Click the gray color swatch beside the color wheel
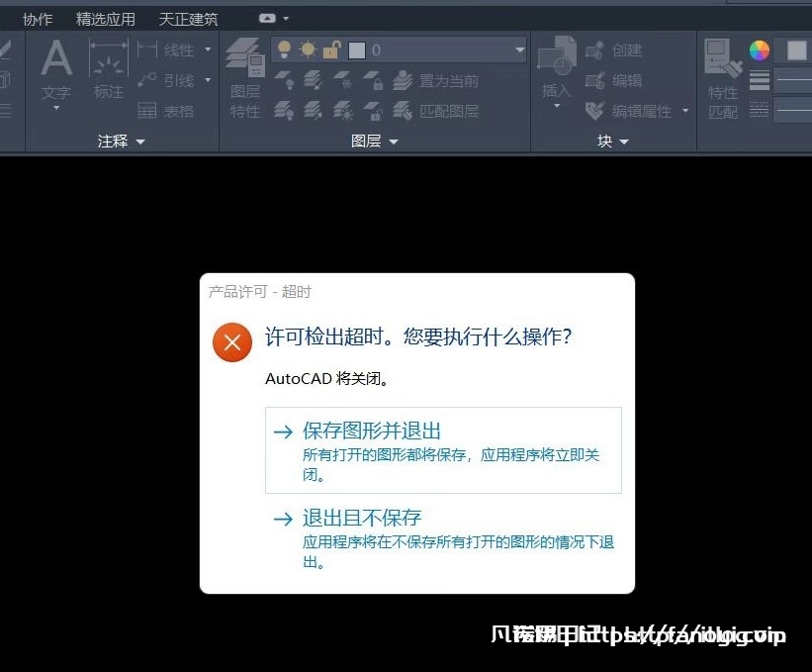812x672 pixels. click(x=796, y=50)
